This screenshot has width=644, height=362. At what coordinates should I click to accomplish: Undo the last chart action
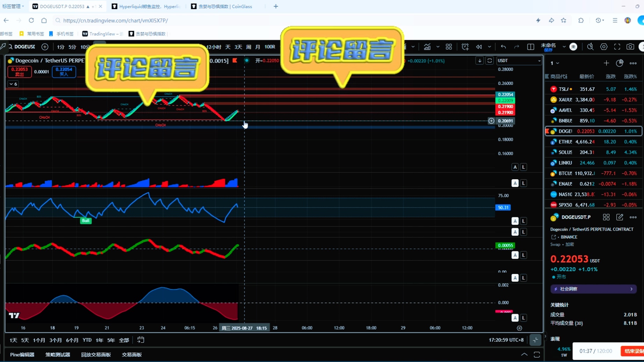[503, 47]
